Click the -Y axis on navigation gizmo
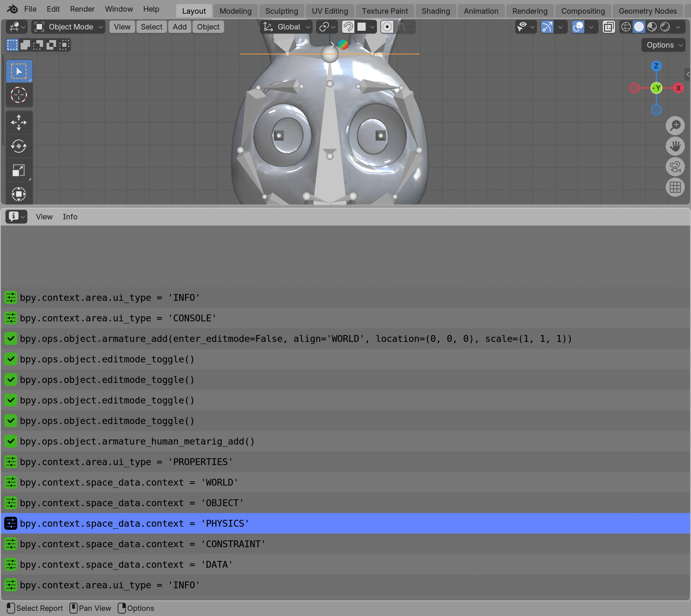 (x=656, y=88)
